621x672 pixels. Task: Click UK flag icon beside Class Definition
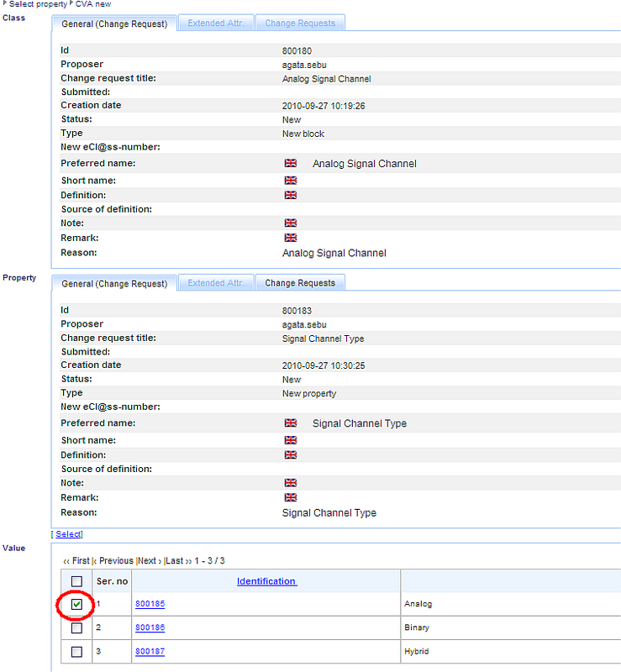click(291, 195)
